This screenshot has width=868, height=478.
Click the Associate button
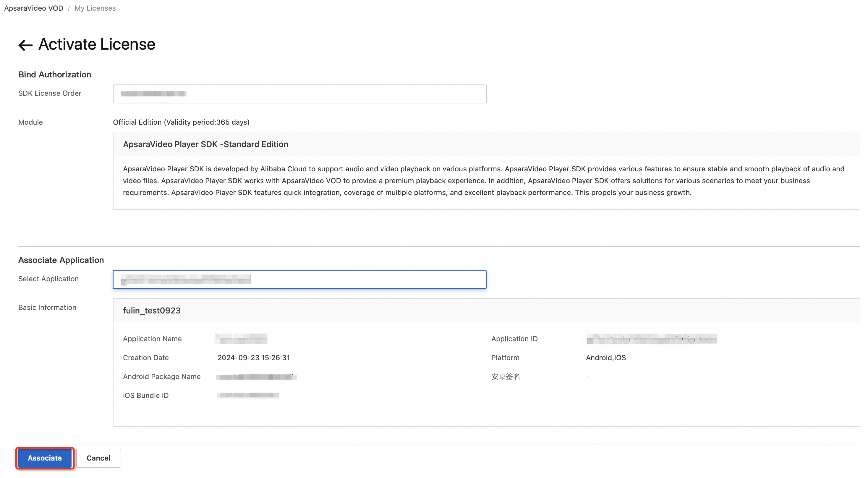(x=45, y=458)
